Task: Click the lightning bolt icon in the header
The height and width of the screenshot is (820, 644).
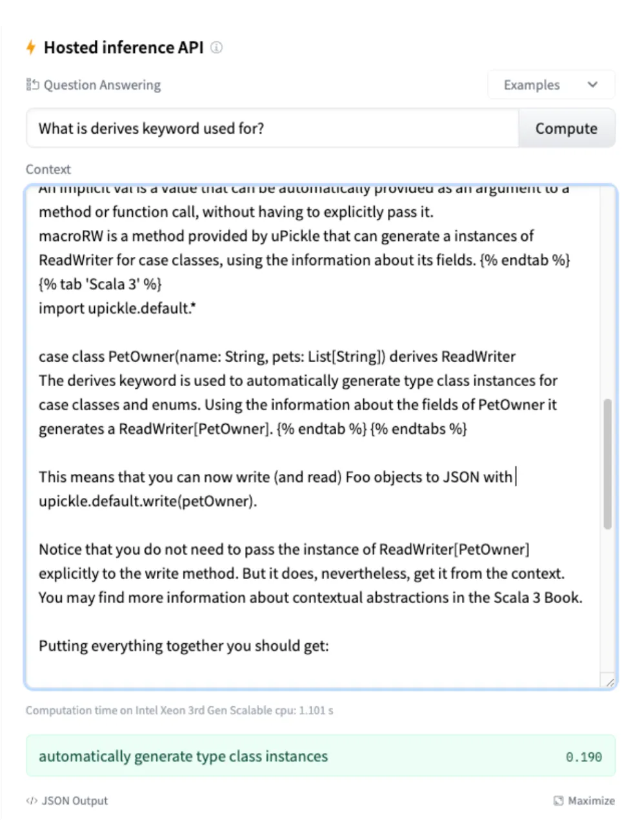Action: (30, 47)
